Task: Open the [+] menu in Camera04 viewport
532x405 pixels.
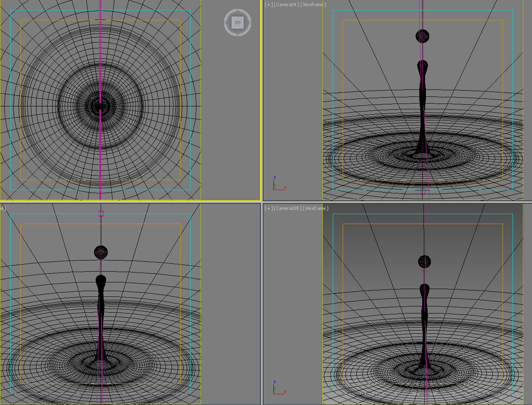Action: point(269,5)
